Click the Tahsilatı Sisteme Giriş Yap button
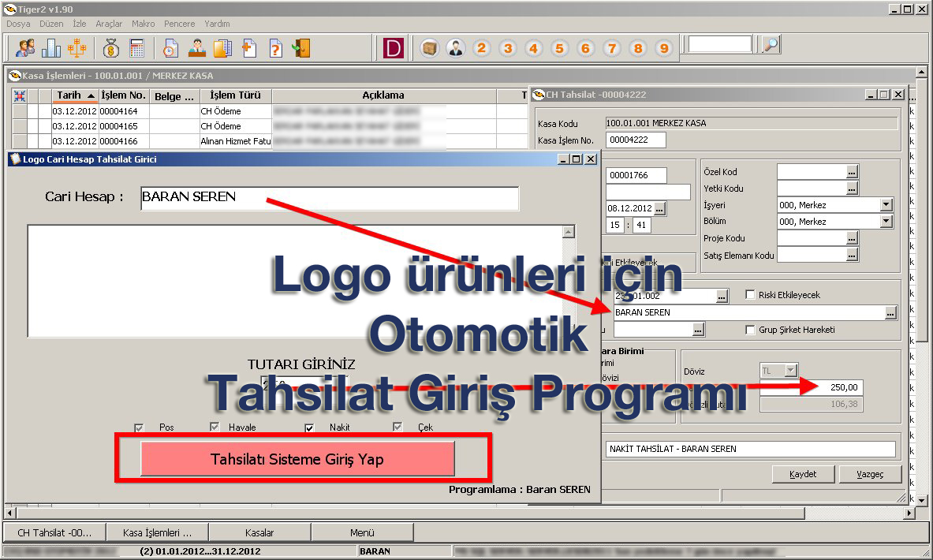The height and width of the screenshot is (560, 933). 297,459
